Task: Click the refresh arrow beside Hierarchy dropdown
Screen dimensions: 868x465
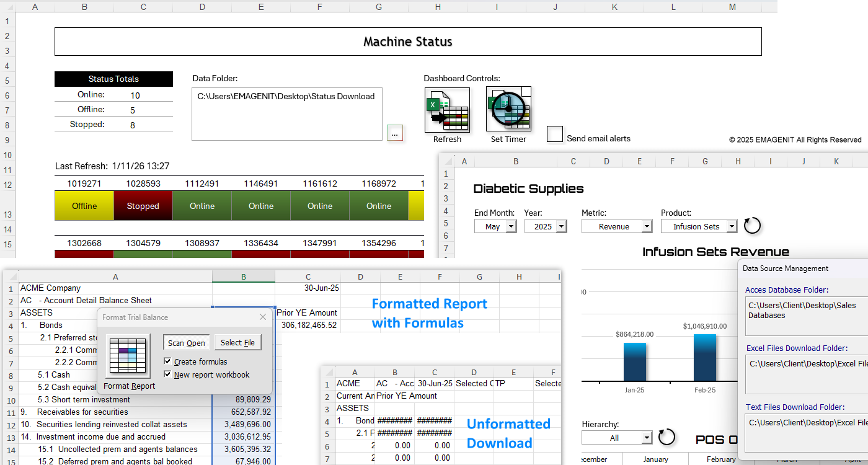Action: (x=666, y=437)
